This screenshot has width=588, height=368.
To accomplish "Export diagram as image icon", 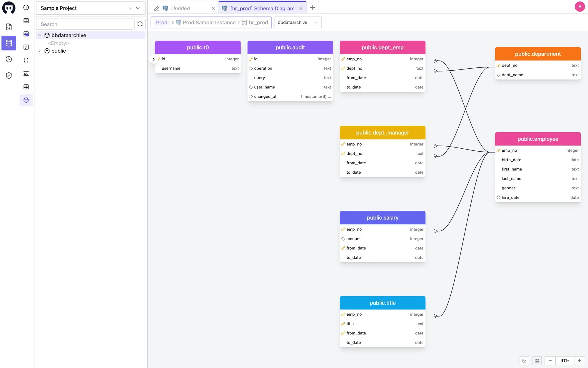I will coord(524,361).
